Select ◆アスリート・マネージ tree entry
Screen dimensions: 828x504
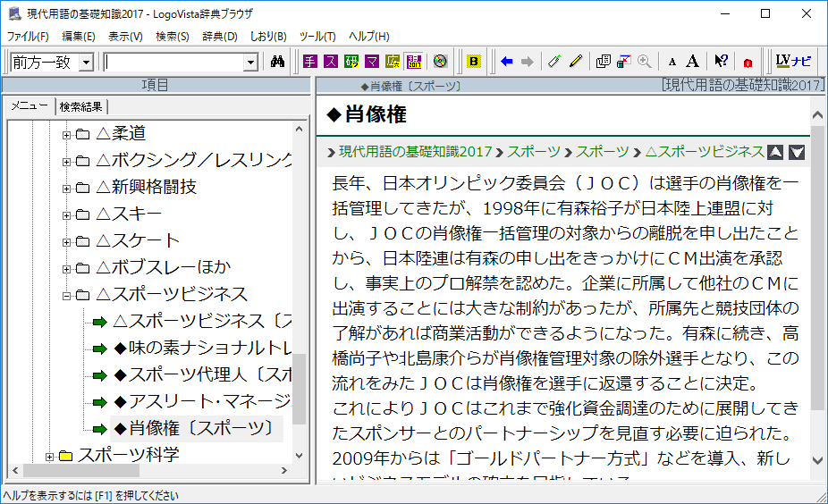202,401
